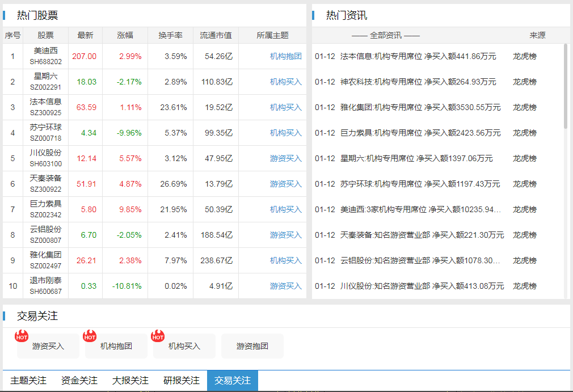Click HOT flame badge on 游资买入 tag
Viewport: 573px width, 392px height.
click(x=22, y=336)
